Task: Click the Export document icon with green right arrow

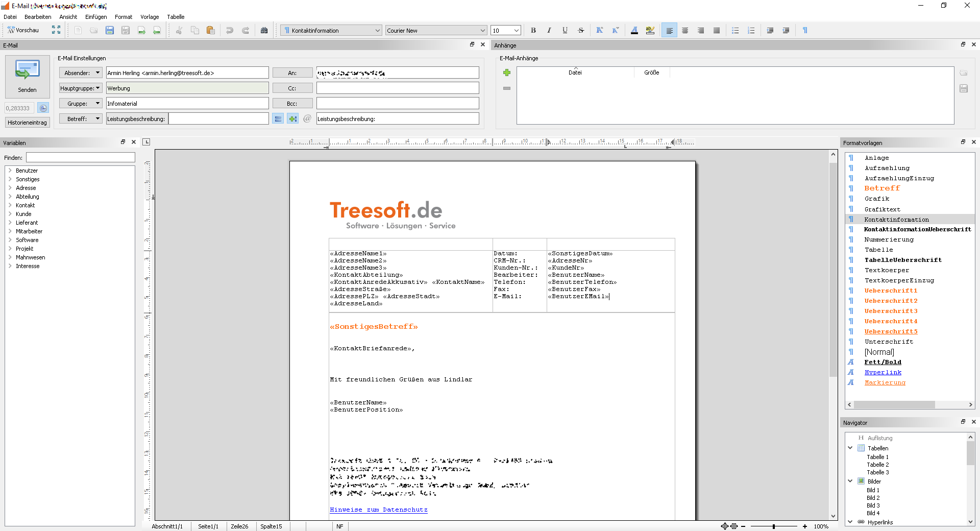Action: [x=141, y=30]
